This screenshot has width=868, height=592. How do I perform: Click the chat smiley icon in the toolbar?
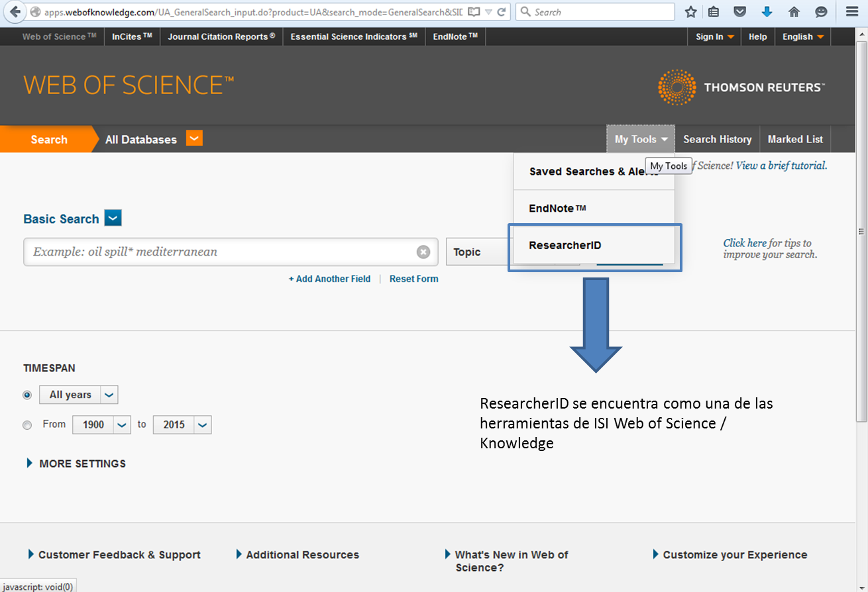[821, 12]
